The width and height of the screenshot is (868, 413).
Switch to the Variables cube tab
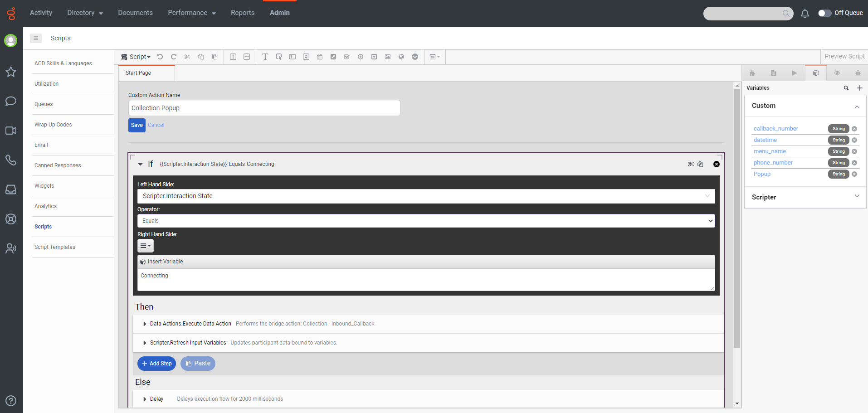[x=816, y=73]
